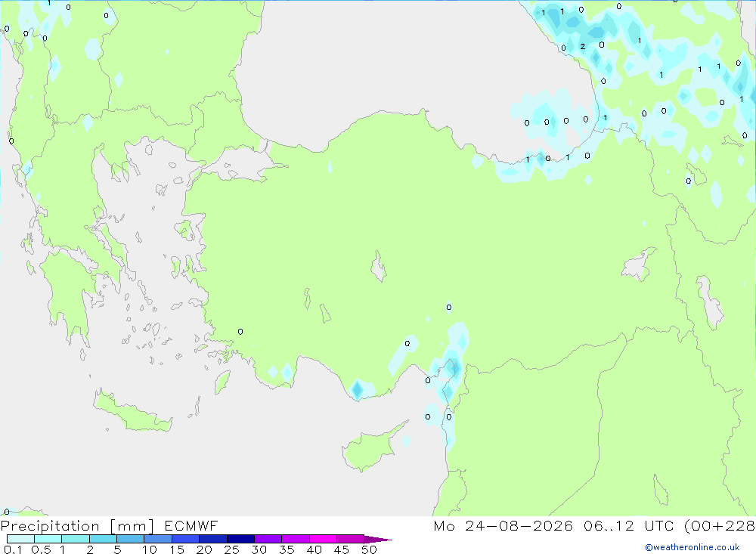756x554 pixels.
Task: Select legend swatch between 5 and 10
Action: tap(131, 539)
